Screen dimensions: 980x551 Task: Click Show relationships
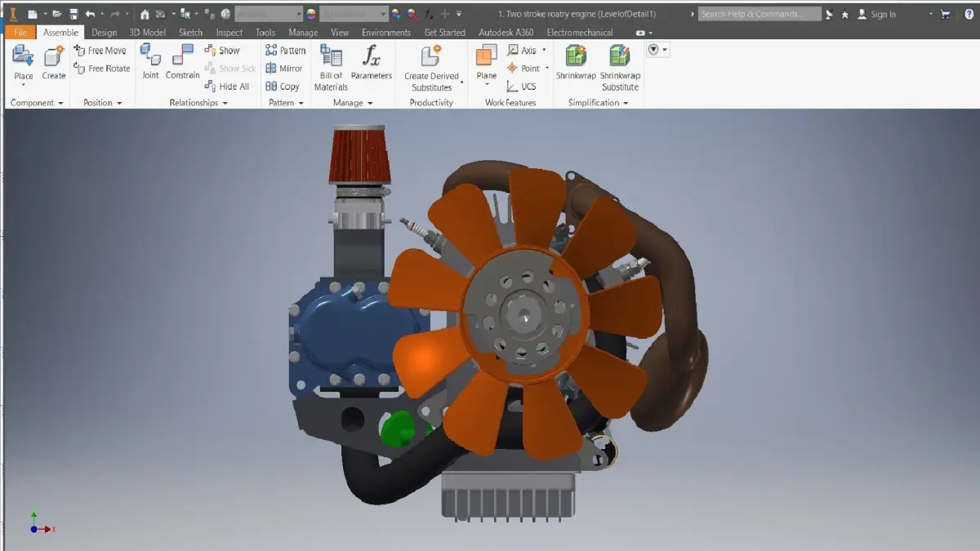tap(221, 51)
